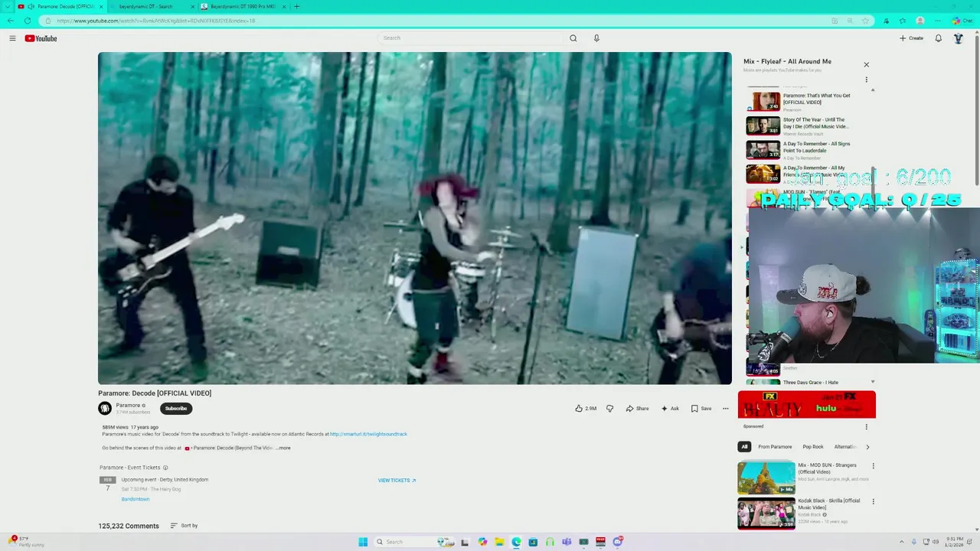Screen dimensions: 980x551
Task: Select the All filter chip
Action: point(744,447)
